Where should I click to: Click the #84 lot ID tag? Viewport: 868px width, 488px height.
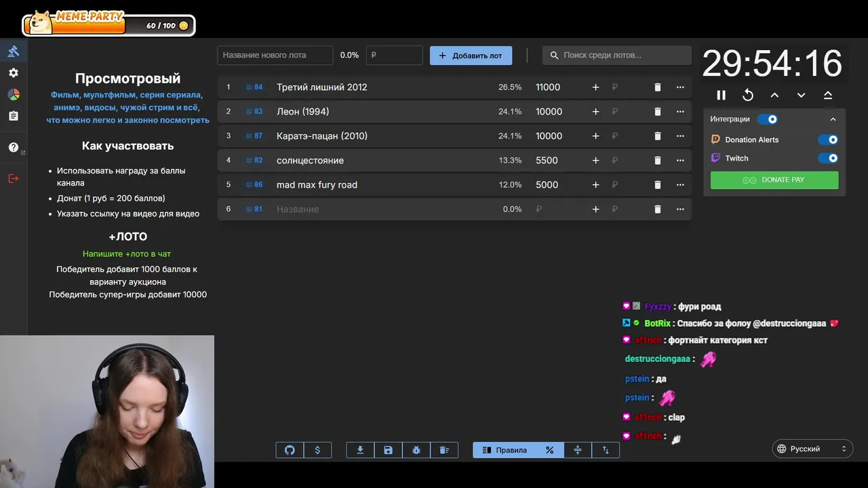254,87
